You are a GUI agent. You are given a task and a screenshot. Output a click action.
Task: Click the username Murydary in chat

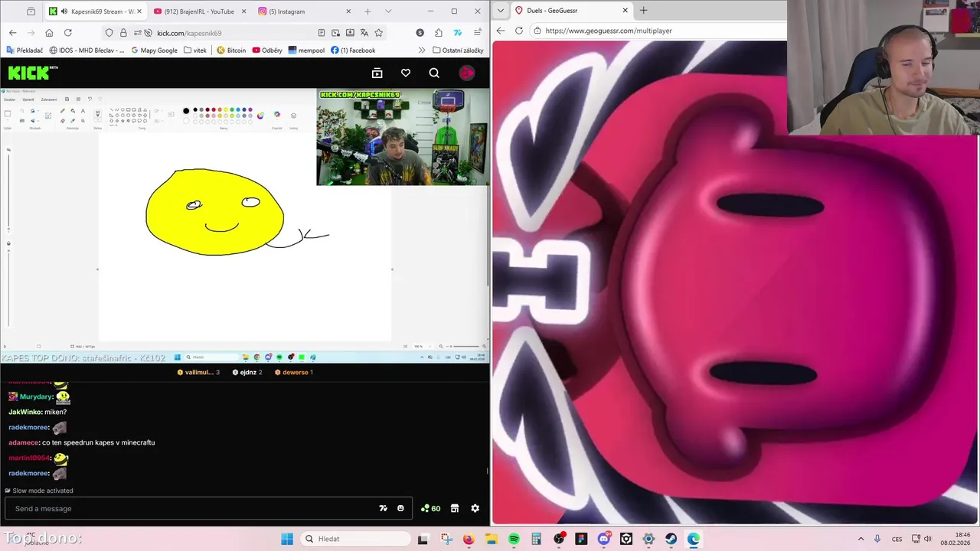[x=35, y=396]
